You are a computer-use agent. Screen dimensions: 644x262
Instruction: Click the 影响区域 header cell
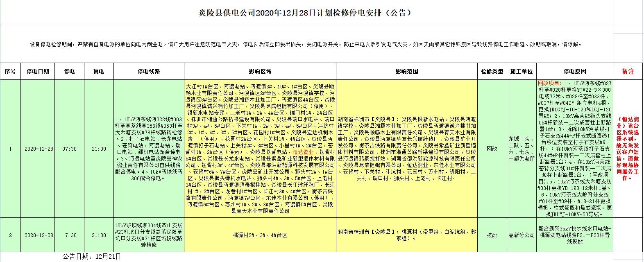pos(260,71)
